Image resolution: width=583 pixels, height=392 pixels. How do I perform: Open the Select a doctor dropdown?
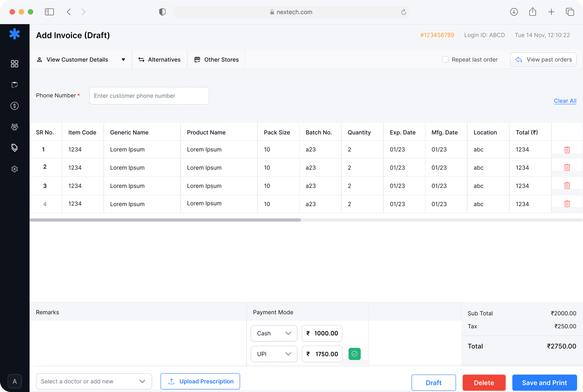pyautogui.click(x=94, y=381)
